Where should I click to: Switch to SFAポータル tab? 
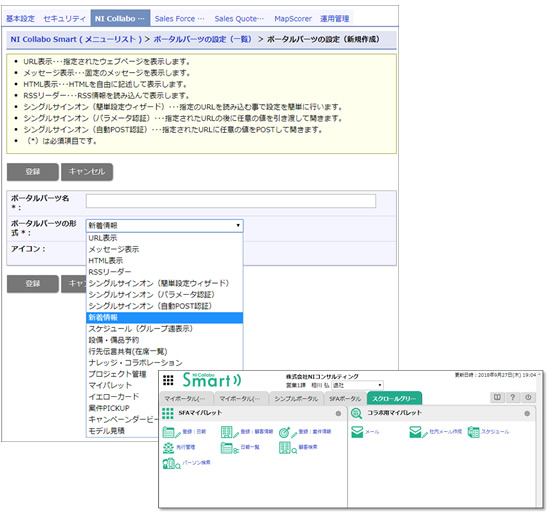point(345,399)
